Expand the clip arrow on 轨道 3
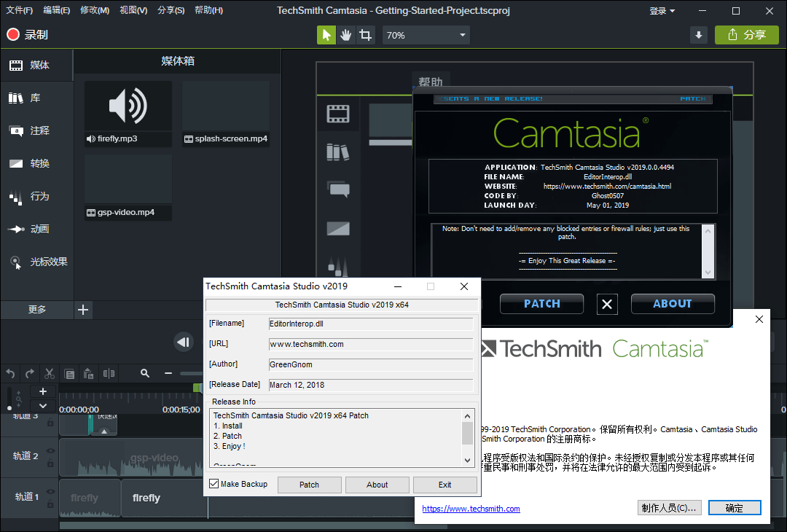The image size is (787, 532). (104, 431)
